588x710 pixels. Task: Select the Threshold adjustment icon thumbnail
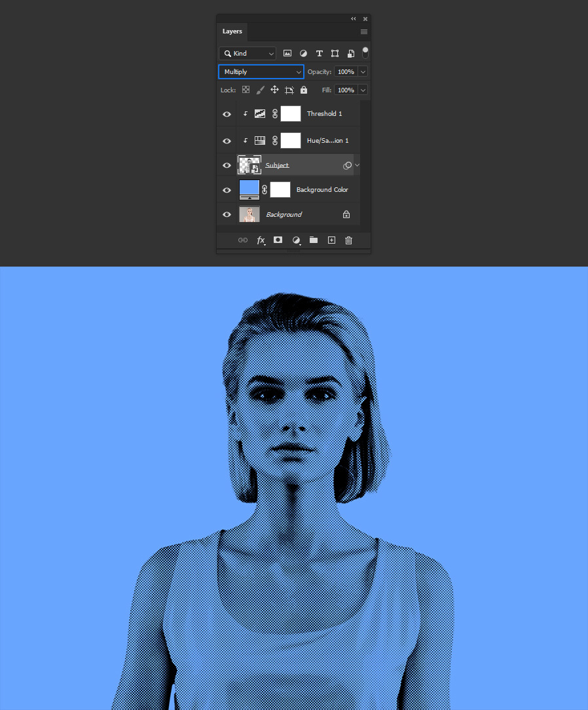click(x=260, y=114)
